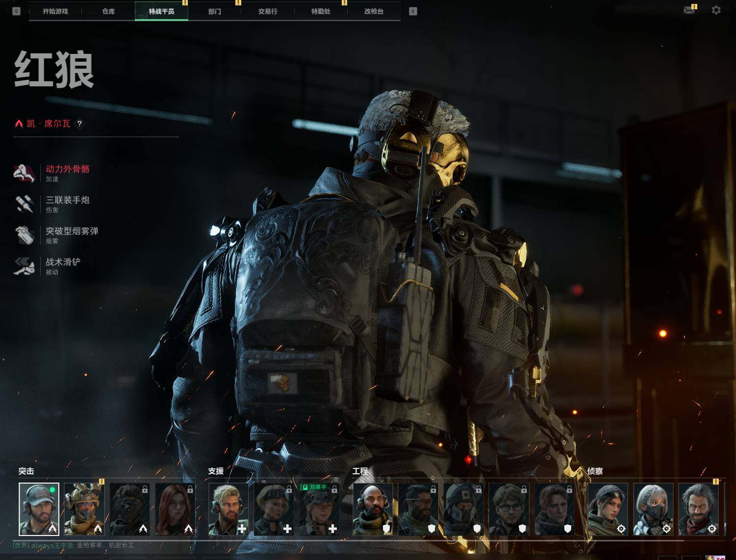Open the mail envelope icon
Image resolution: width=736 pixels, height=560 pixels.
coord(689,10)
